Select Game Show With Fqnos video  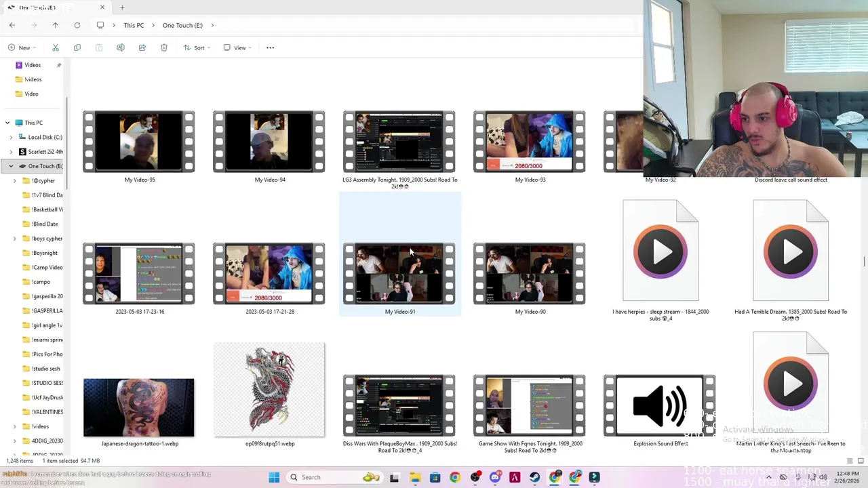pos(530,405)
